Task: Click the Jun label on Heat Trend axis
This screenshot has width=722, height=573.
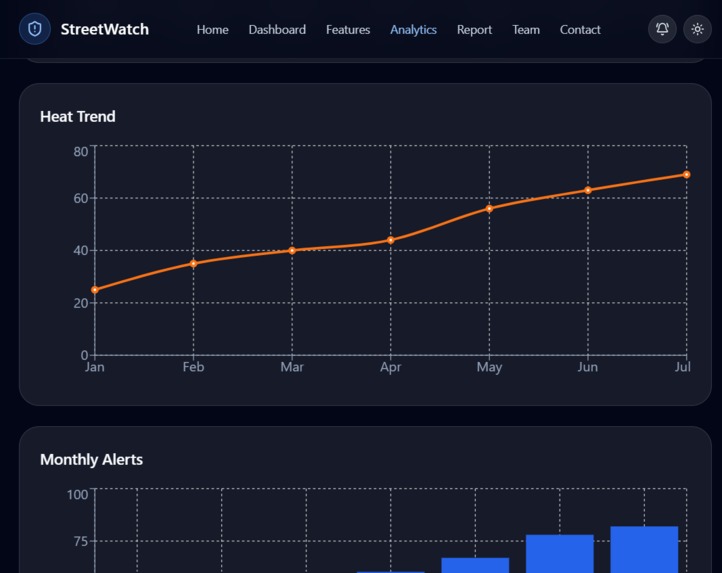Action: pos(588,367)
